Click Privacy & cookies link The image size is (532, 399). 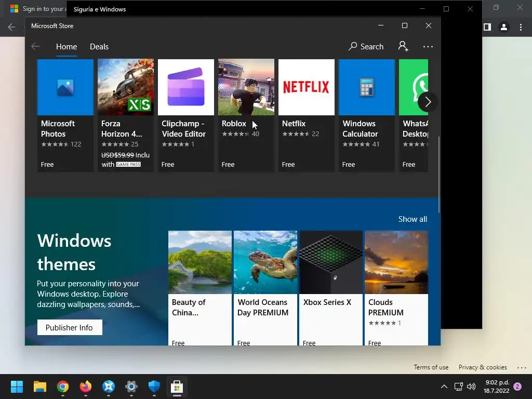pos(483,367)
